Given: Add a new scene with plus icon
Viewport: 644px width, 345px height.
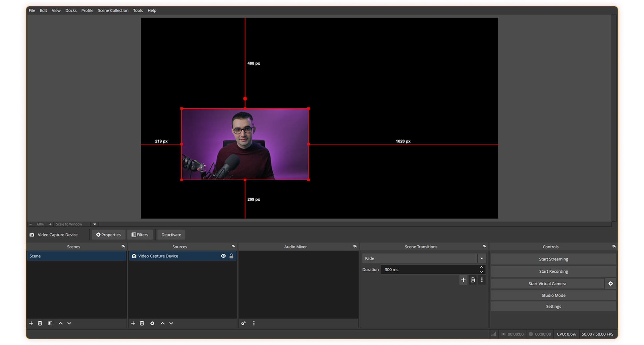Looking at the screenshot, I should [x=31, y=323].
